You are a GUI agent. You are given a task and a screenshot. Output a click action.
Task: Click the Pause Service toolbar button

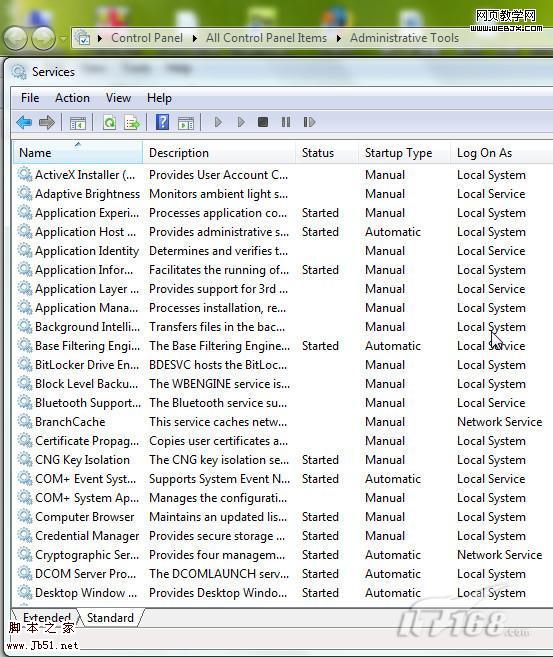pyautogui.click(x=286, y=122)
